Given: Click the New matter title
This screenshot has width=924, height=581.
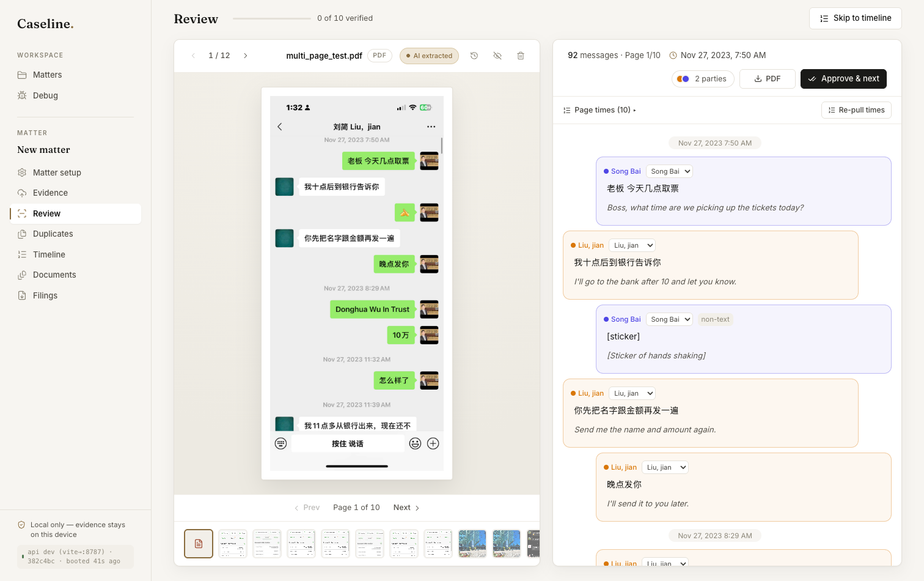Looking at the screenshot, I should pyautogui.click(x=43, y=150).
